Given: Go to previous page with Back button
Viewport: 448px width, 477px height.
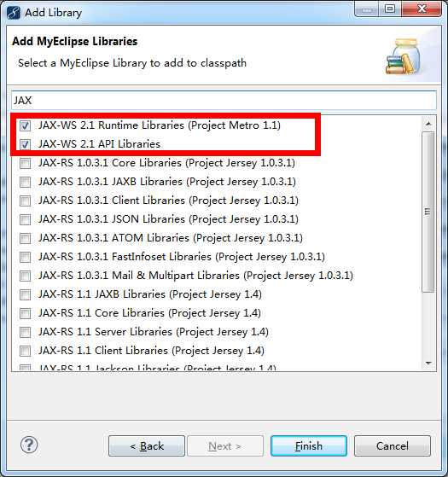Looking at the screenshot, I should (x=147, y=446).
